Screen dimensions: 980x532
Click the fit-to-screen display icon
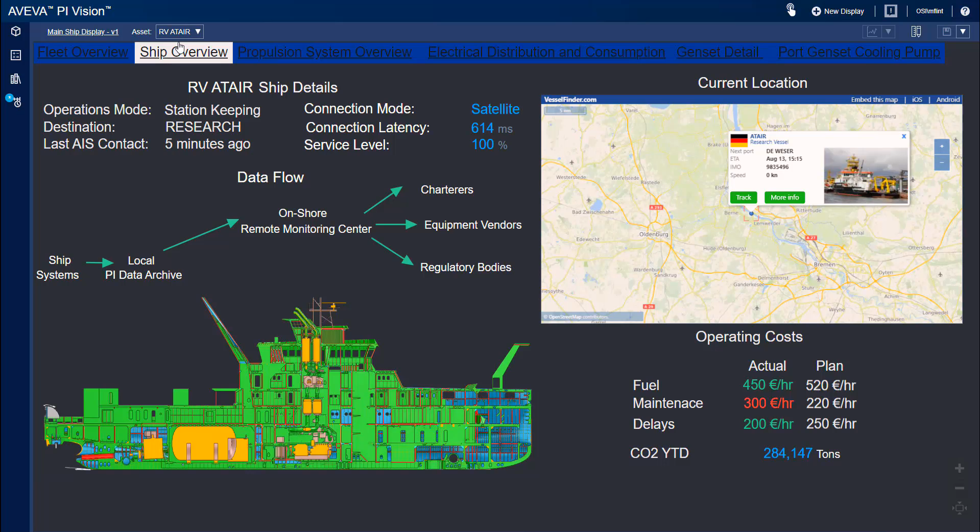tap(960, 507)
